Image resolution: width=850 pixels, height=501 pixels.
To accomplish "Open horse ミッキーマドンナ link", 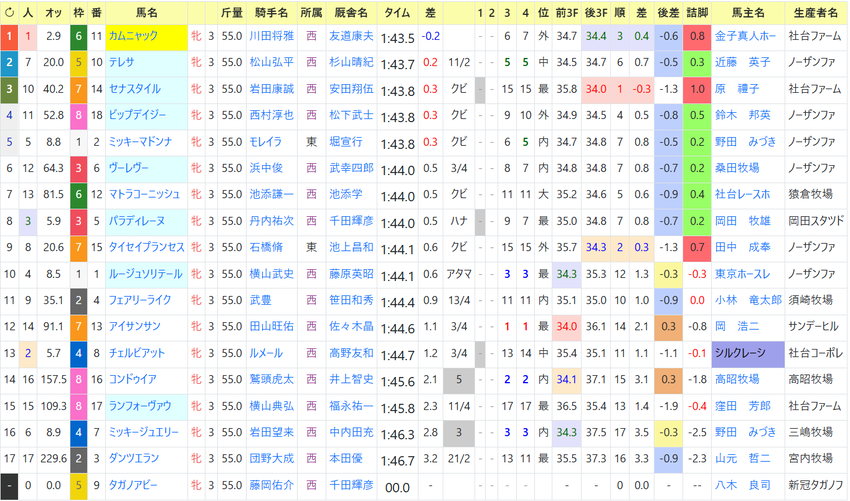I will [140, 142].
